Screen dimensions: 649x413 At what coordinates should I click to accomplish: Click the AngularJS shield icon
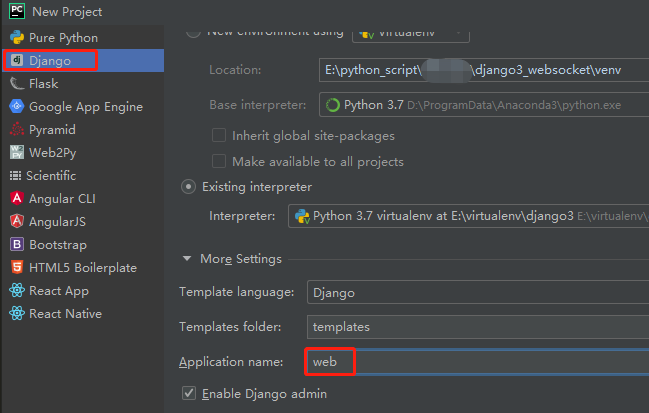[17, 221]
